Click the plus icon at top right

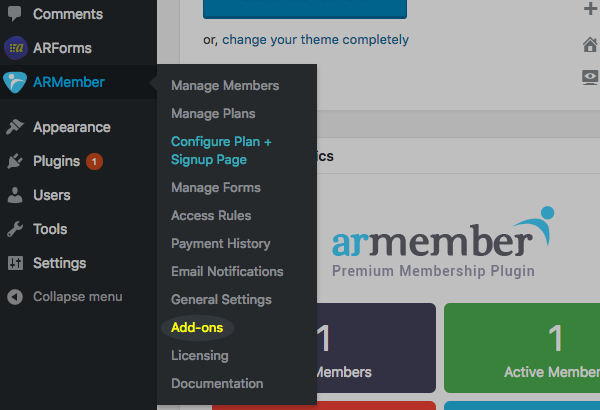(x=590, y=8)
